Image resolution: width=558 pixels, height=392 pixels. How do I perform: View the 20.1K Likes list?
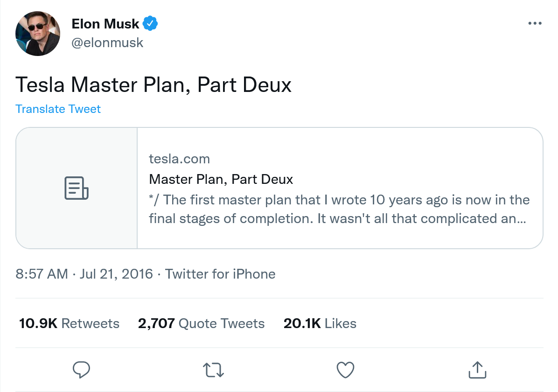[x=320, y=323]
